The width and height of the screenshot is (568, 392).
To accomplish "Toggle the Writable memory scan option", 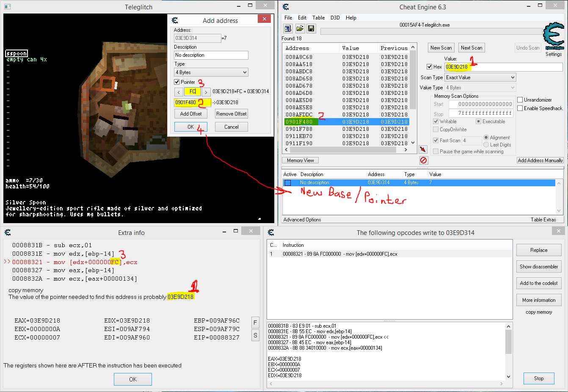I will [x=436, y=121].
